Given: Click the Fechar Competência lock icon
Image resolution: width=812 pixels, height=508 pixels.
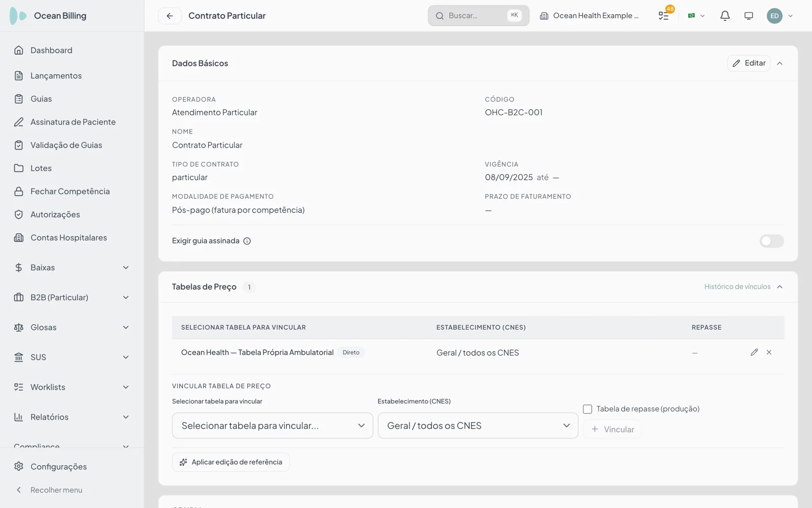Looking at the screenshot, I should point(19,192).
